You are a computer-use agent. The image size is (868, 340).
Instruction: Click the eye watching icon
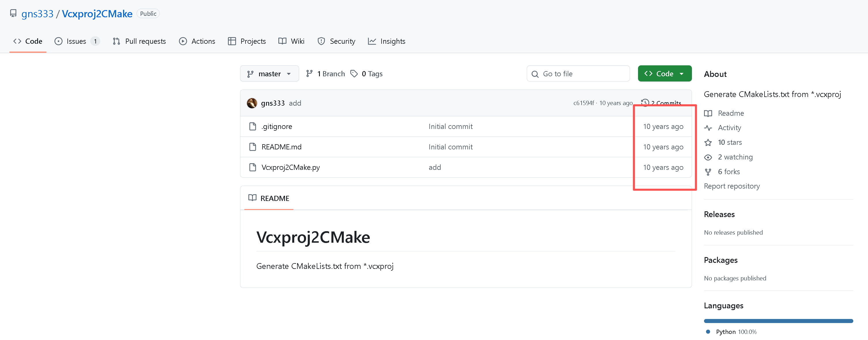pyautogui.click(x=708, y=157)
